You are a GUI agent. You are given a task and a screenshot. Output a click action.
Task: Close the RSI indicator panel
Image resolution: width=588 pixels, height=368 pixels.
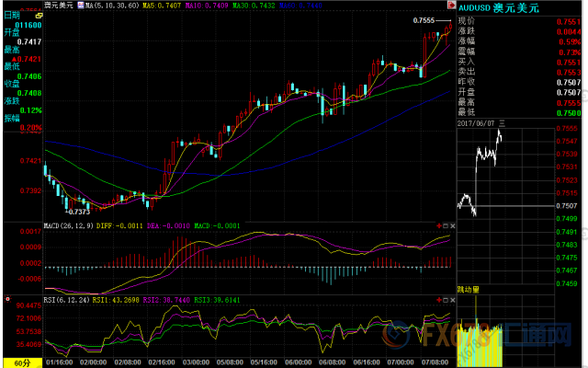[451, 300]
